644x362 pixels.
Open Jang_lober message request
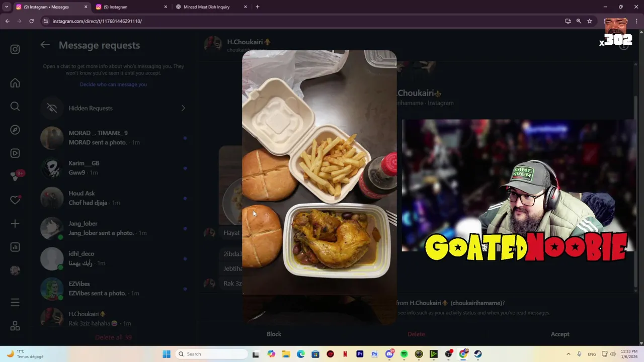[113, 228]
